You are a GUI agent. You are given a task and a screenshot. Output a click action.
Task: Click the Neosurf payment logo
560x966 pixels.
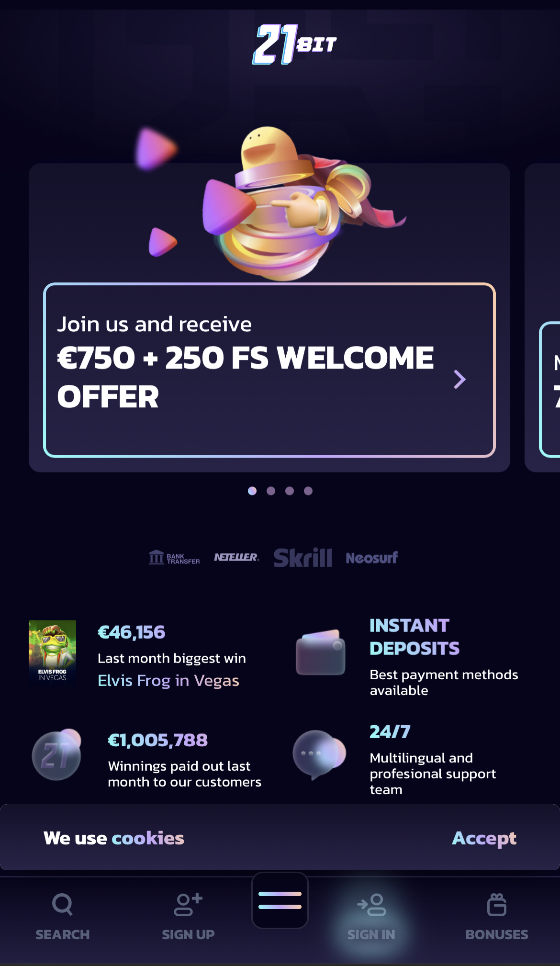pos(372,558)
